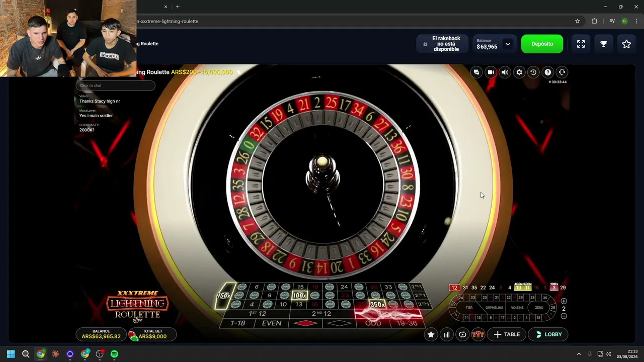The image size is (644, 362).
Task: Open the Windows Start menu
Action: [11, 354]
